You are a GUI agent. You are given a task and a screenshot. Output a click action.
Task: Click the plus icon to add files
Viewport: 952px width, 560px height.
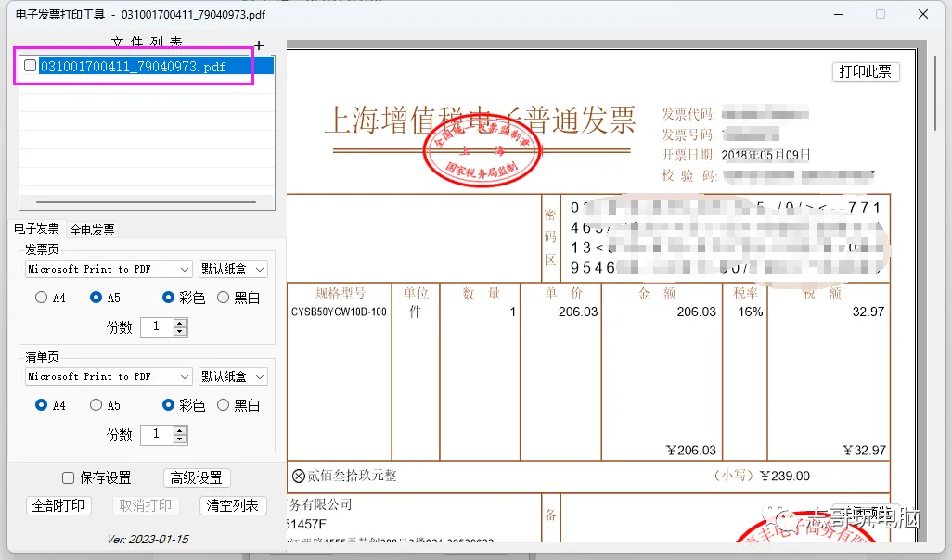pos(259,45)
